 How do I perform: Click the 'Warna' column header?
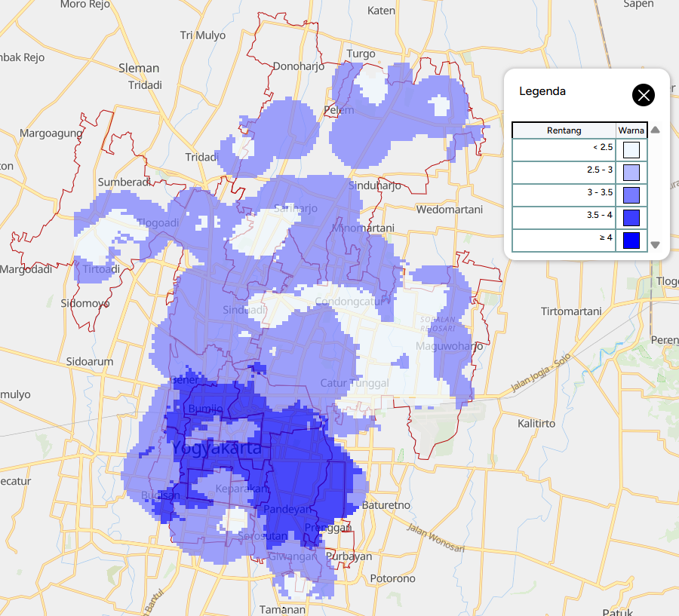coord(631,130)
